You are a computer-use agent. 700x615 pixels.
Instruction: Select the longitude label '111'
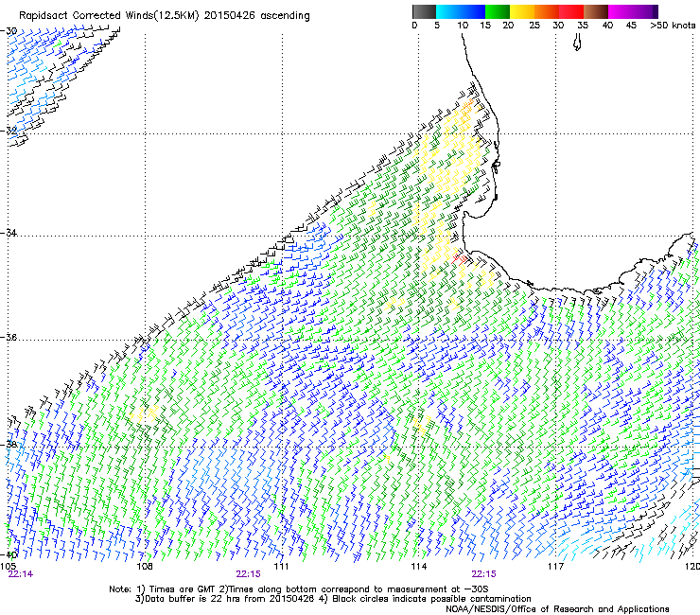[x=282, y=567]
